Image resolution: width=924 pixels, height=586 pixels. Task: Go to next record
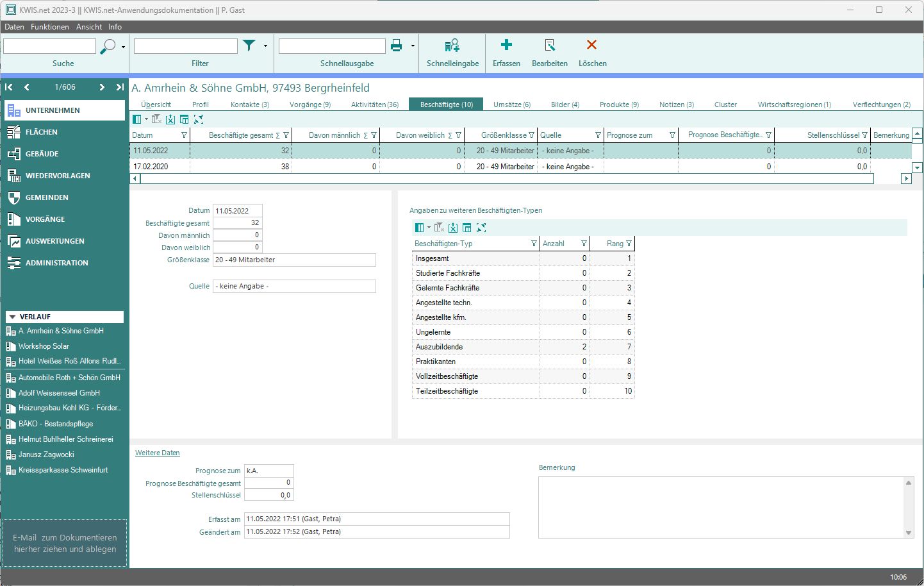[x=102, y=87]
